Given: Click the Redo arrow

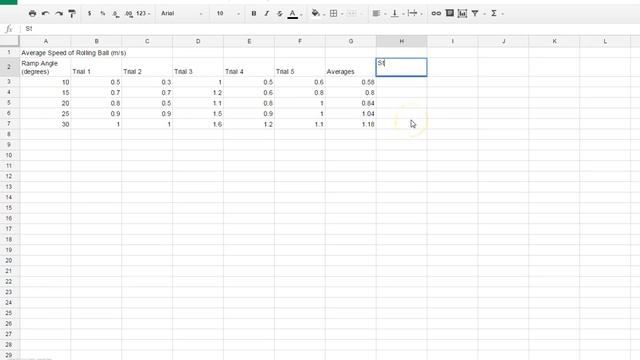Looking at the screenshot, I should (x=59, y=13).
